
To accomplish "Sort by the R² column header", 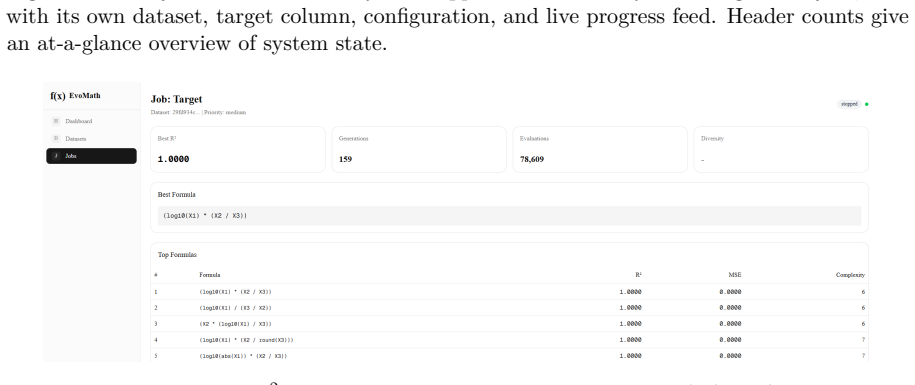I will [x=638, y=275].
